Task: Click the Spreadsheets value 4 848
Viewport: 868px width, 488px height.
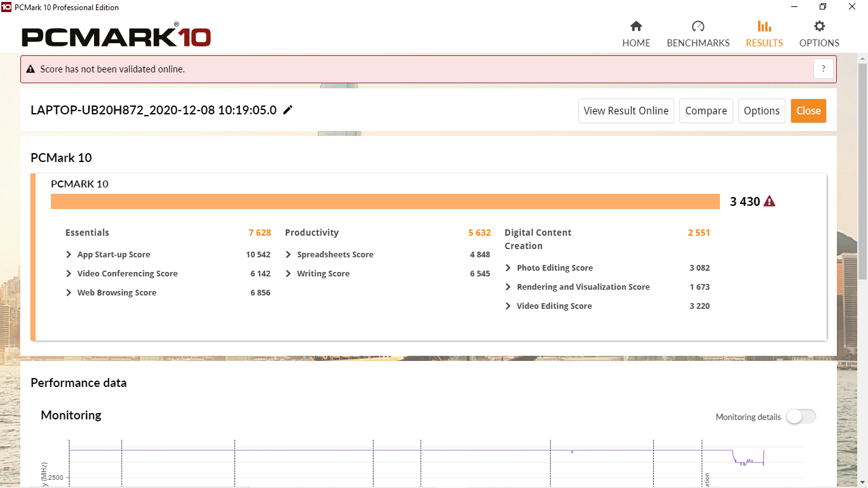Action: [x=480, y=255]
